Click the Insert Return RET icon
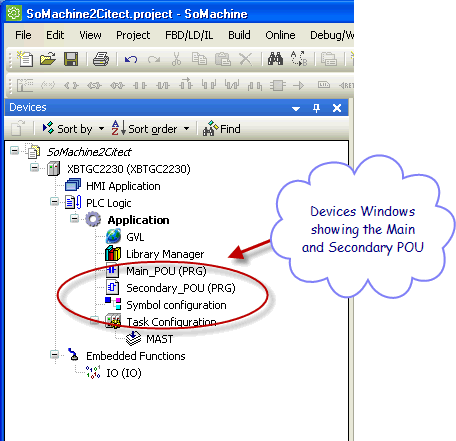 [347, 86]
